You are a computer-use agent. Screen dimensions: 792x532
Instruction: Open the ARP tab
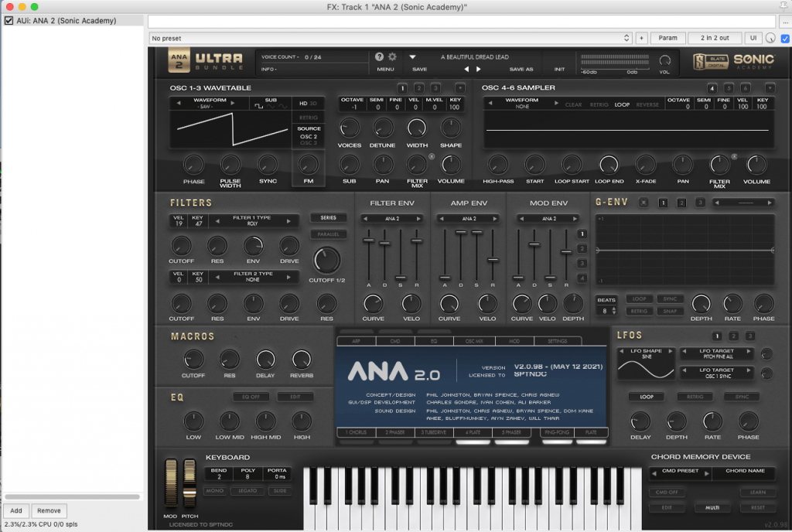[x=356, y=341]
